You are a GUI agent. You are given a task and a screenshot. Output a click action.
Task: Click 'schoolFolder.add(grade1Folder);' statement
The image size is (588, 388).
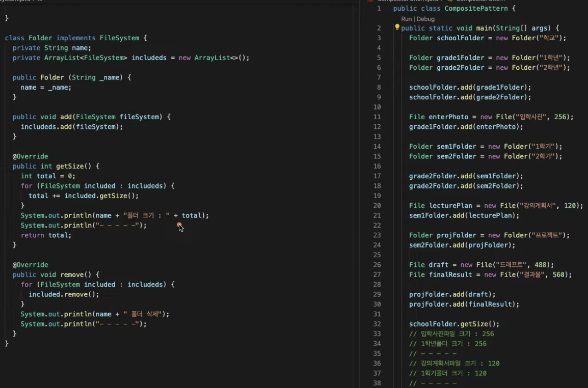470,88
